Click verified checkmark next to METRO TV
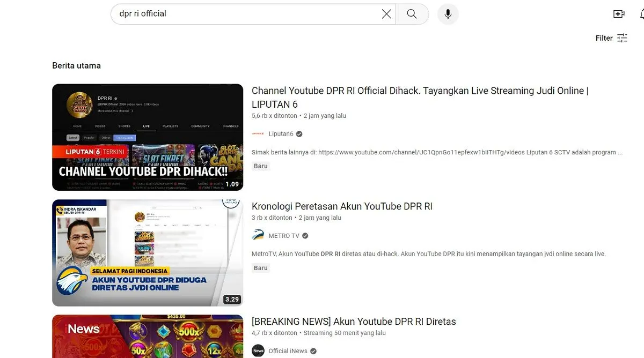The height and width of the screenshot is (358, 644). click(305, 236)
